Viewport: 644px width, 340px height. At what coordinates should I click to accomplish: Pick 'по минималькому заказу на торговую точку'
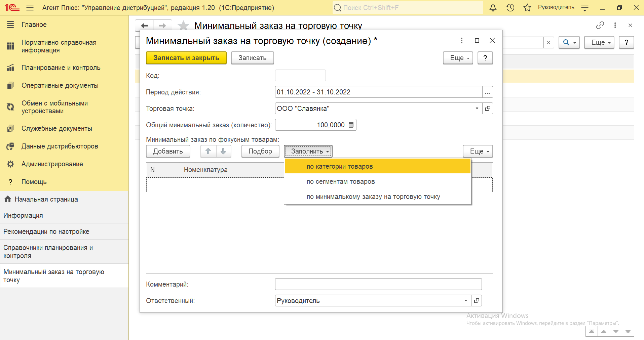(373, 197)
